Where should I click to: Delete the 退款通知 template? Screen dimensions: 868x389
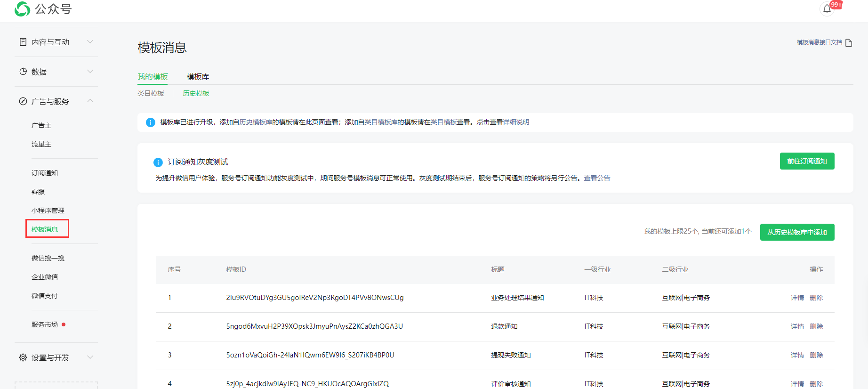pos(816,326)
